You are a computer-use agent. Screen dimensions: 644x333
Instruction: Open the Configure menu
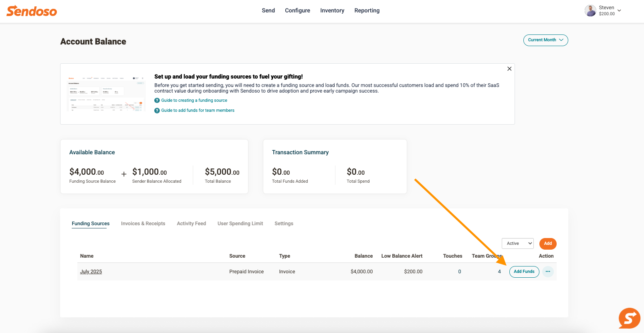297,10
